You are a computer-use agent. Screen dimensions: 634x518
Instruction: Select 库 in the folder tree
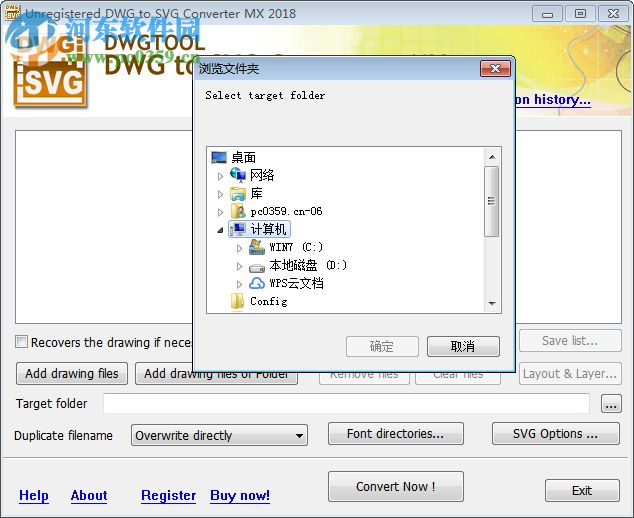[x=256, y=194]
